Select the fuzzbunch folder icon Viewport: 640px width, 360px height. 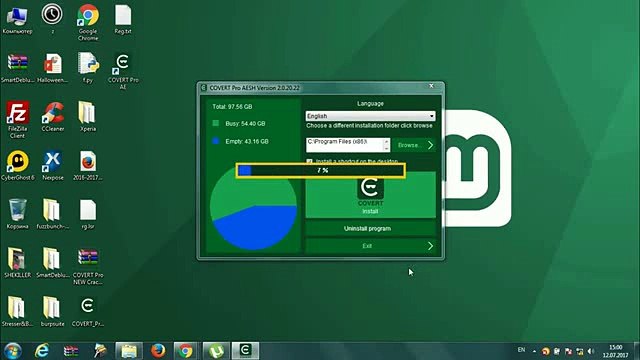(53, 214)
